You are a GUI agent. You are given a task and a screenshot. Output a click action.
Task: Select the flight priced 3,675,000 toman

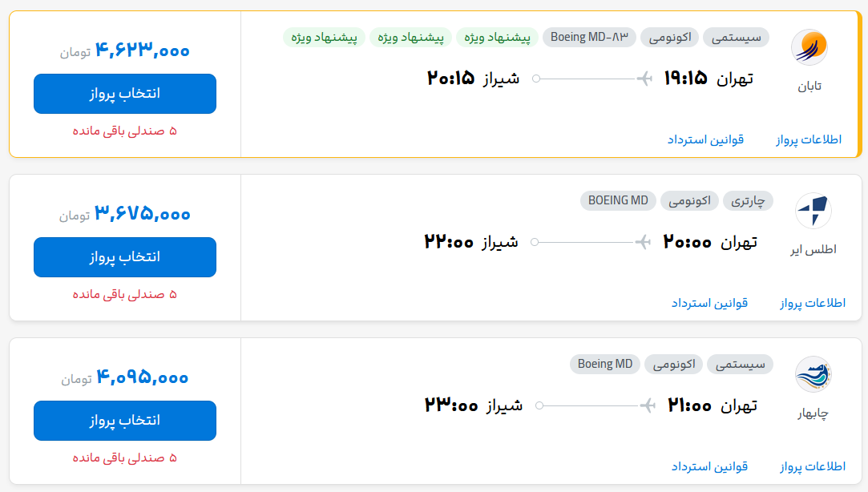(x=125, y=257)
